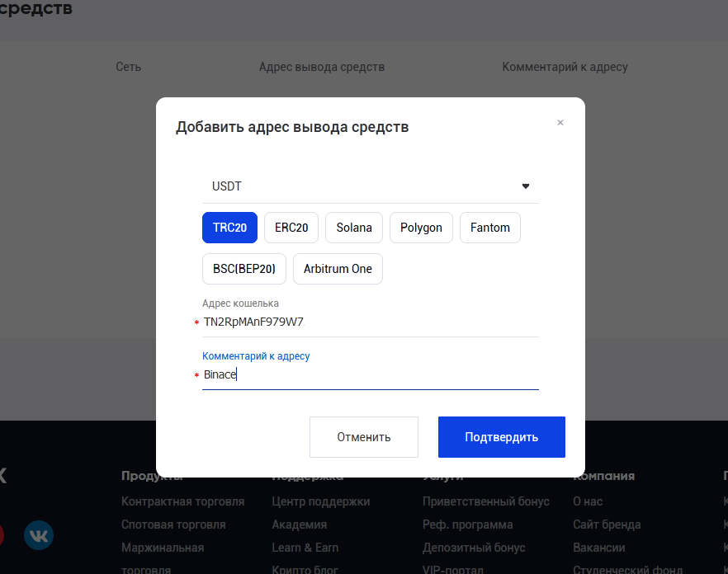Open Контрактная торговля footer link
Screen dimensions: 728x574
pos(183,501)
